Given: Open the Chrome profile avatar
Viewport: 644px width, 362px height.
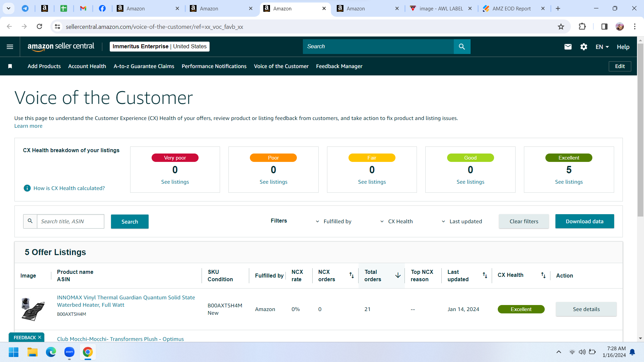Looking at the screenshot, I should tap(620, 27).
